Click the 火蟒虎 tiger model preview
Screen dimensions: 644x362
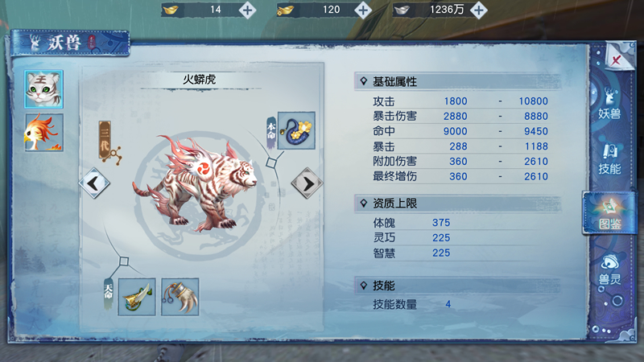[x=194, y=185]
